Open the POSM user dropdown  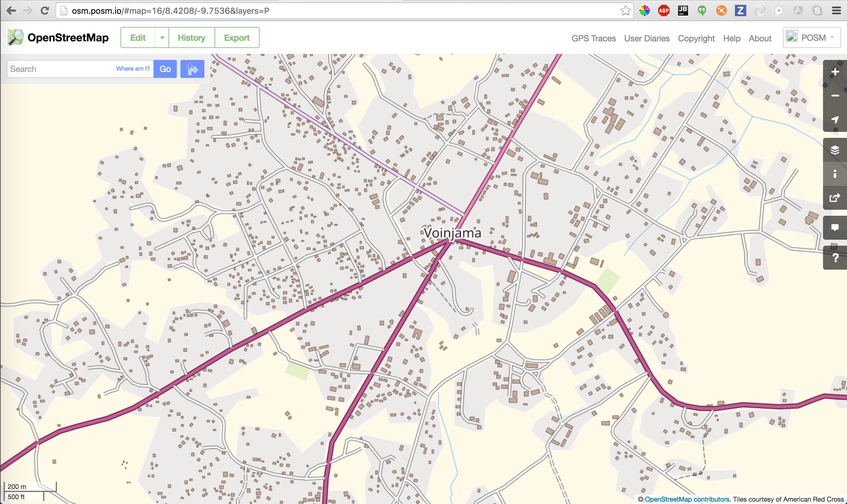812,37
